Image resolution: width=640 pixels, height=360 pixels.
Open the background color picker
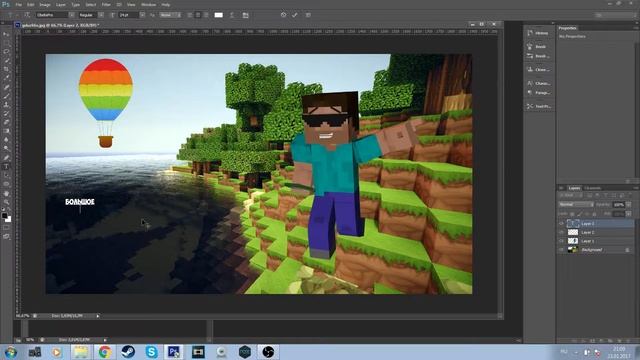tap(9, 220)
